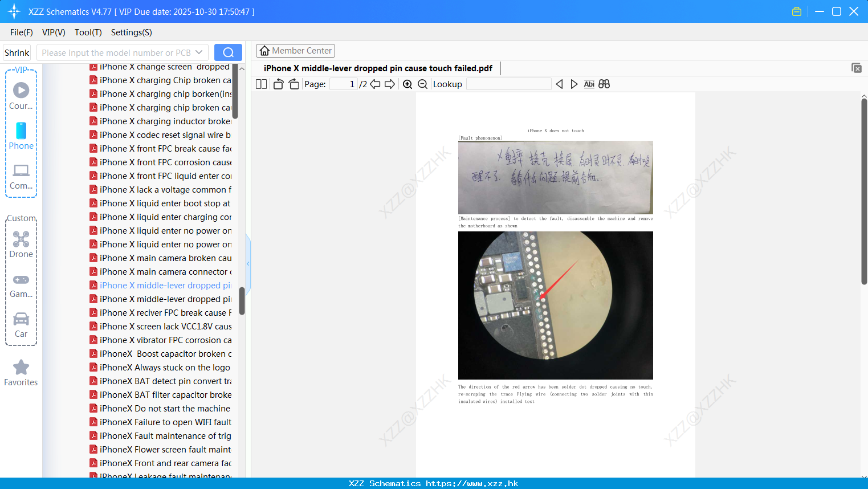Screen dimensions: 868x489
Task: Open the Settings(S) menu
Action: [x=132, y=32]
